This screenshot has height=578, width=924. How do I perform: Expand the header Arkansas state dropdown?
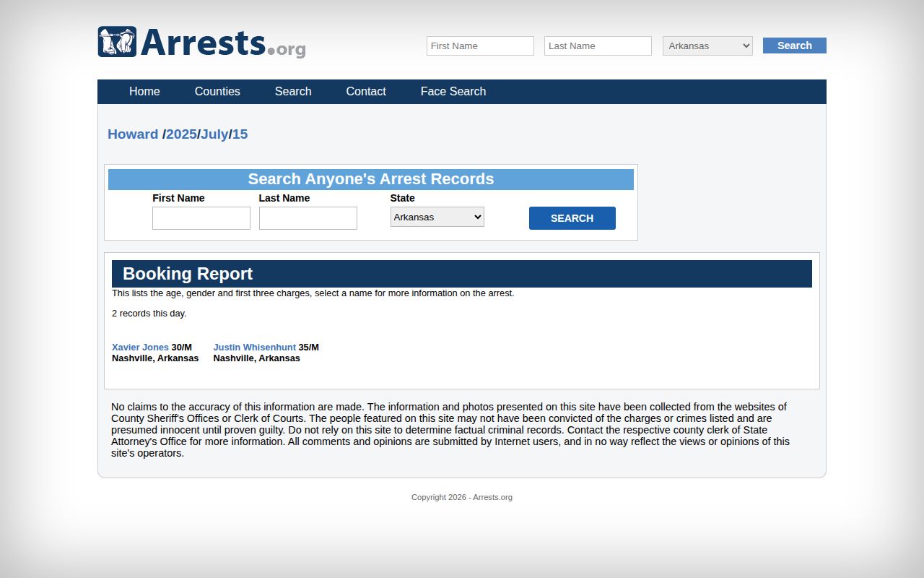click(x=707, y=46)
